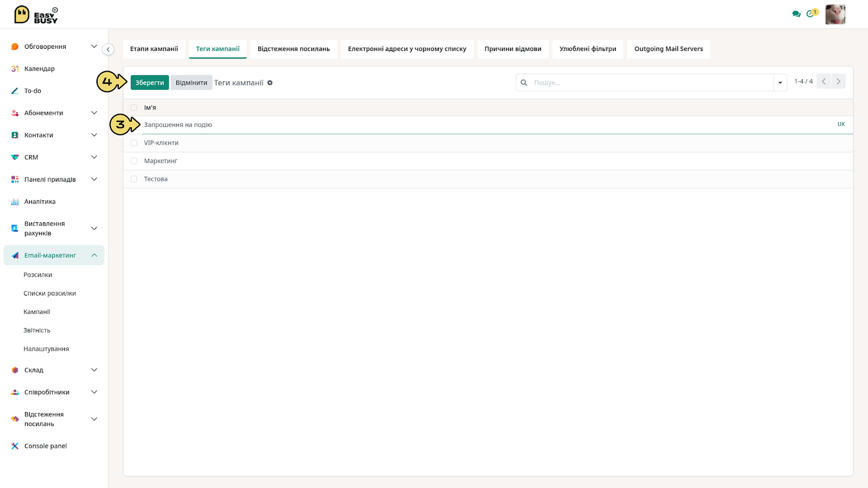This screenshot has width=868, height=488.
Task: Open the search options dropdown arrow
Action: 780,82
